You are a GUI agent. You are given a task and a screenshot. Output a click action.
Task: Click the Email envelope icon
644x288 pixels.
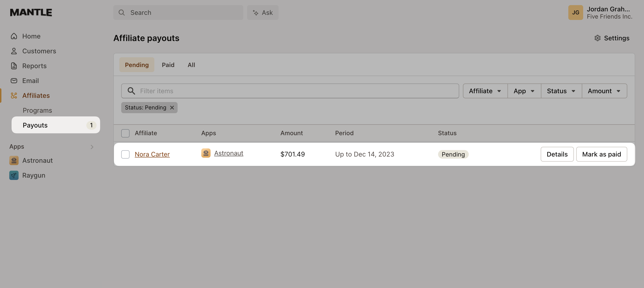click(14, 80)
